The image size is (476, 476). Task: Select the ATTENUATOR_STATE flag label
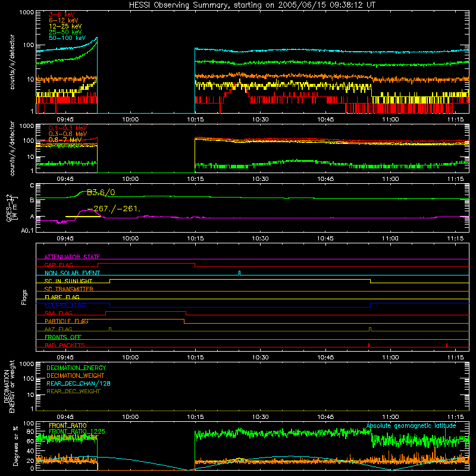[72, 257]
